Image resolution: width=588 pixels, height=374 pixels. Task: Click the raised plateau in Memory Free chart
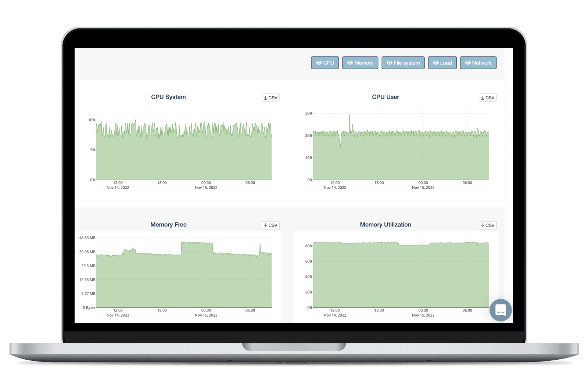click(197, 243)
